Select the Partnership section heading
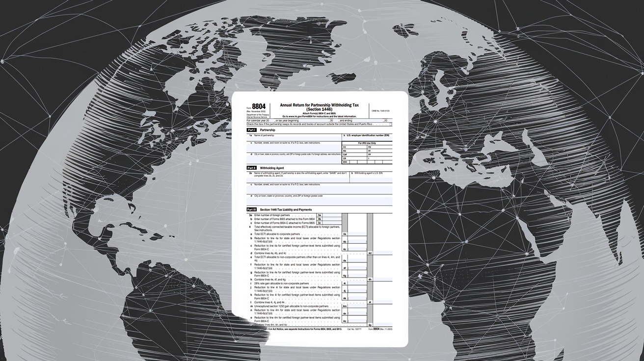Viewport: 644px width, 361px height. coord(267,129)
